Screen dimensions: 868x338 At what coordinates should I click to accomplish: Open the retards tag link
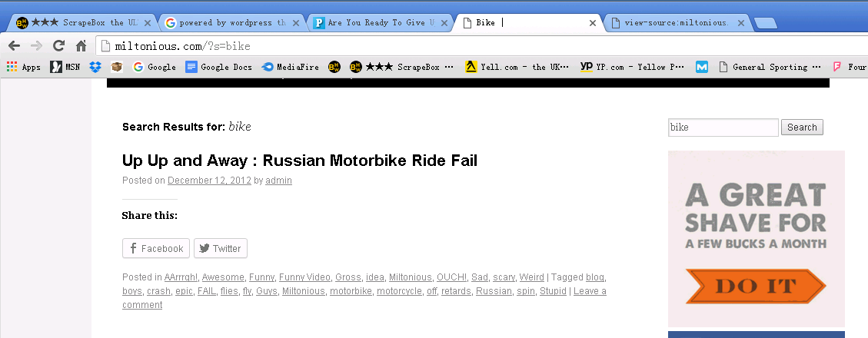click(x=456, y=291)
